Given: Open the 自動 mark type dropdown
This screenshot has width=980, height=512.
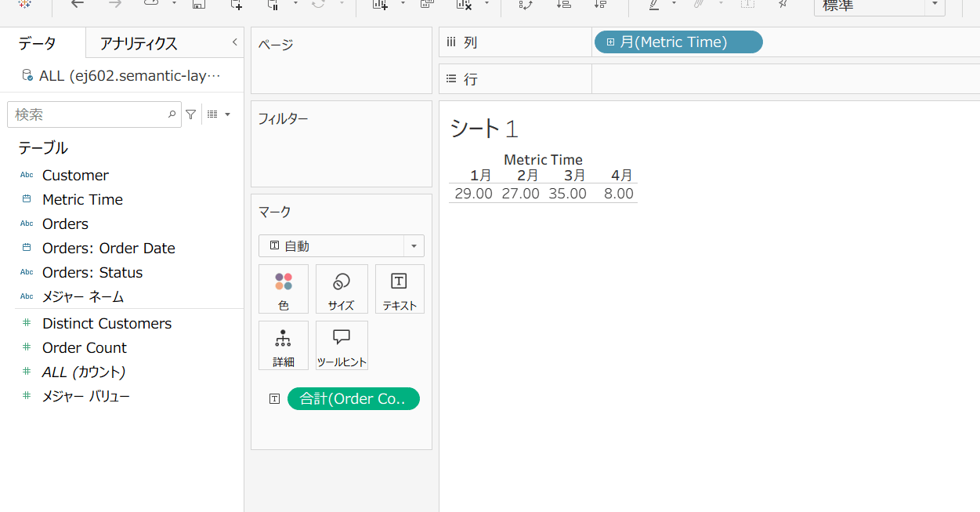Looking at the screenshot, I should click(342, 245).
